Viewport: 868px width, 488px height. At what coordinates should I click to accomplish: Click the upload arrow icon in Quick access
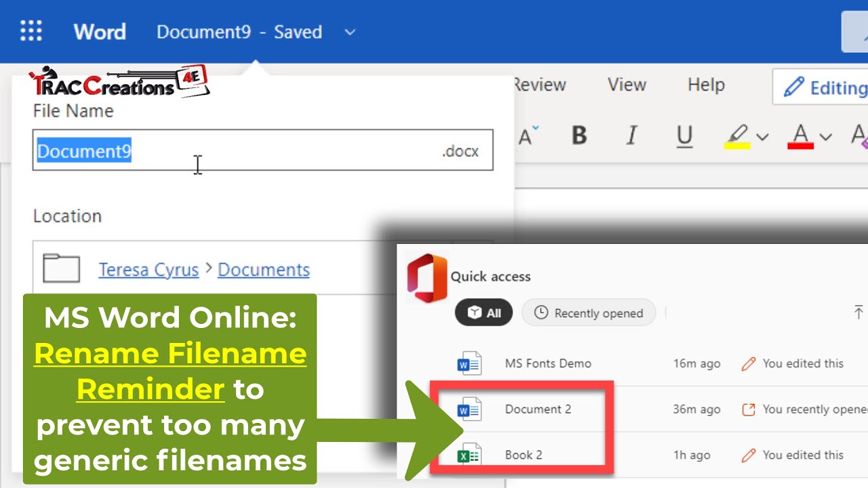tap(859, 312)
